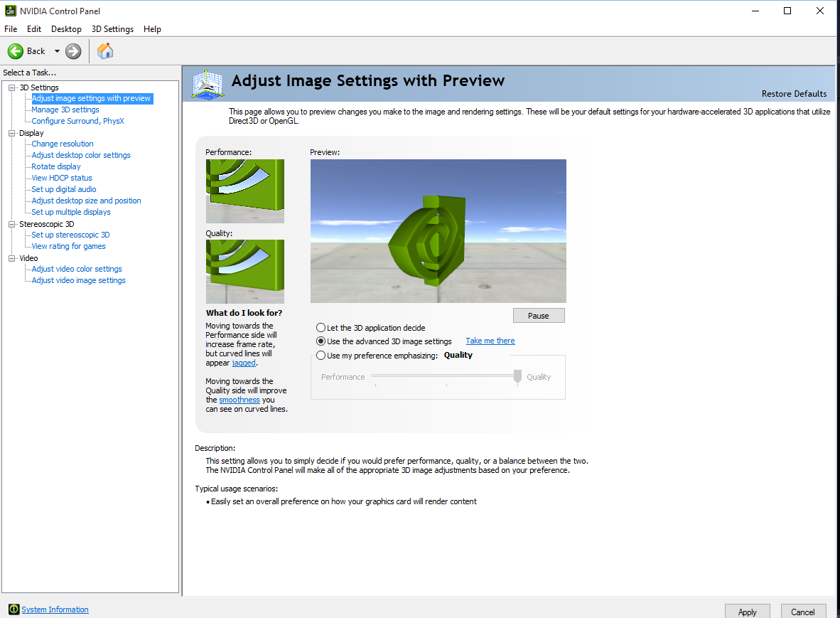The height and width of the screenshot is (618, 840).
Task: Click the Stereoscopic 3D tree label
Action: tap(47, 224)
